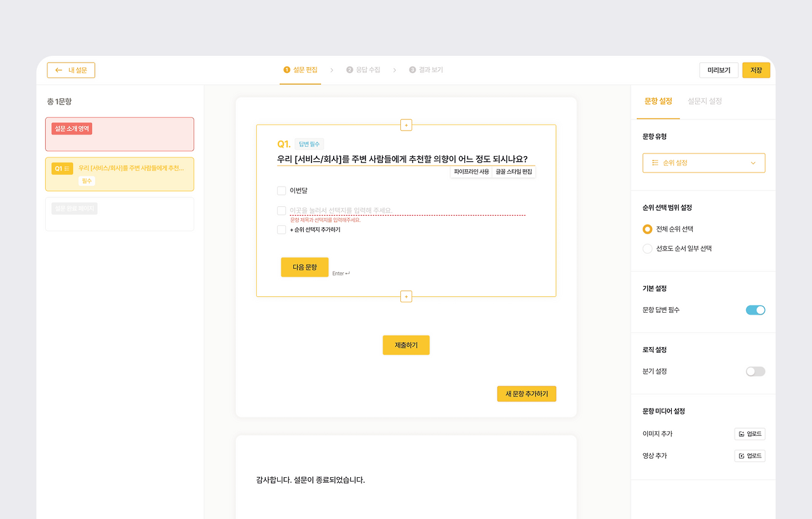Image resolution: width=812 pixels, height=519 pixels.
Task: Add a block above question Q1
Action: (x=406, y=125)
